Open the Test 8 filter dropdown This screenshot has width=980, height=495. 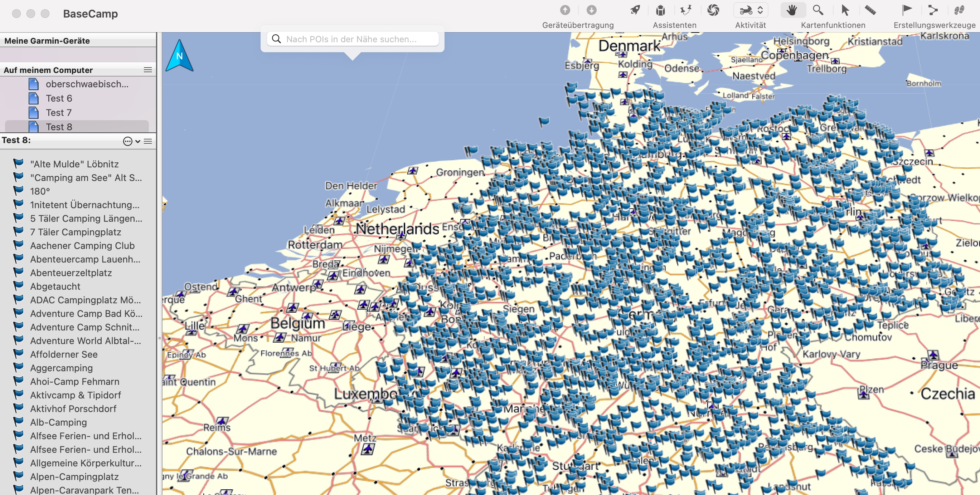tap(132, 141)
